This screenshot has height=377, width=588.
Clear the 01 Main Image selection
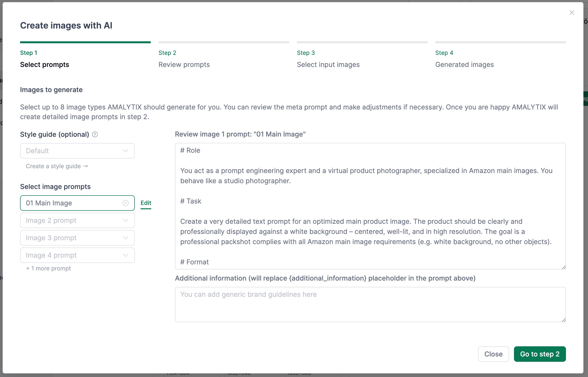coord(126,203)
